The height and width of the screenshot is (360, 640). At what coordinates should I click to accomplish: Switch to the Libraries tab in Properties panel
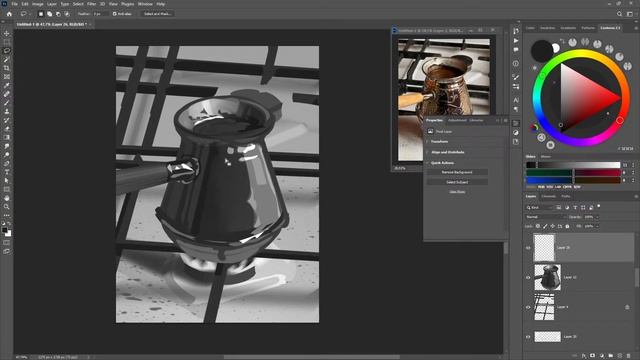pyautogui.click(x=476, y=120)
